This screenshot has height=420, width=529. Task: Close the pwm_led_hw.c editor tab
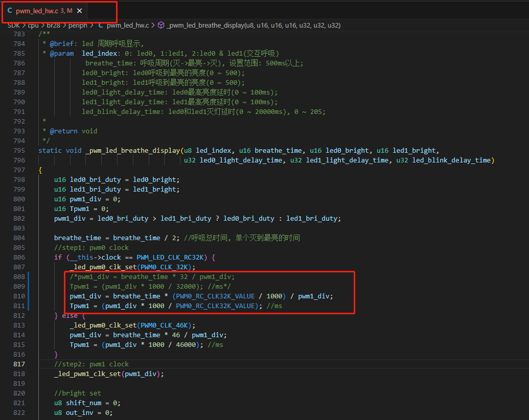[x=80, y=11]
